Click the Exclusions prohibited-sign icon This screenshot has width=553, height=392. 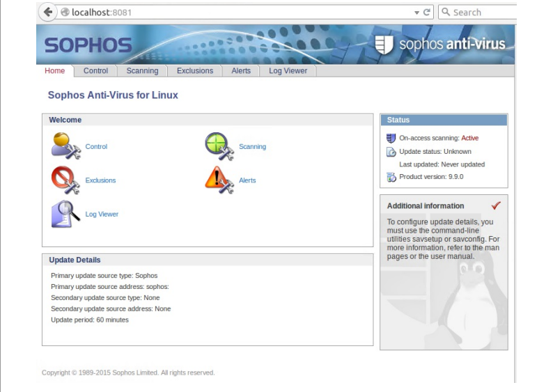pyautogui.click(x=66, y=180)
